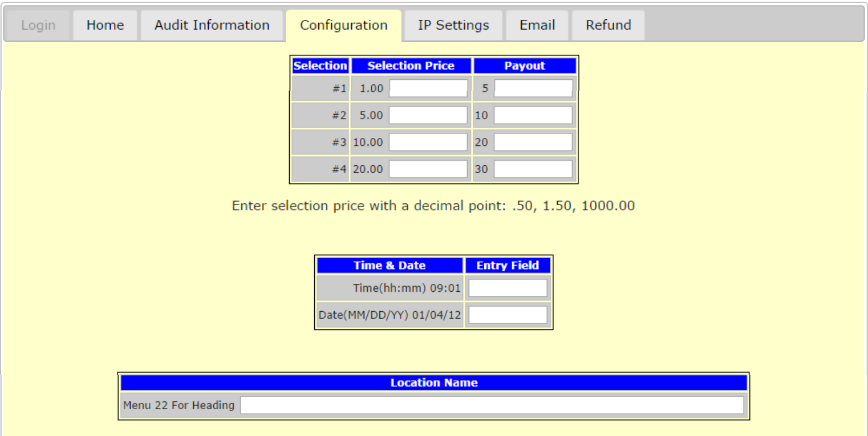Click Selection #4 price input field
Screen dimensions: 868x436
click(x=428, y=169)
